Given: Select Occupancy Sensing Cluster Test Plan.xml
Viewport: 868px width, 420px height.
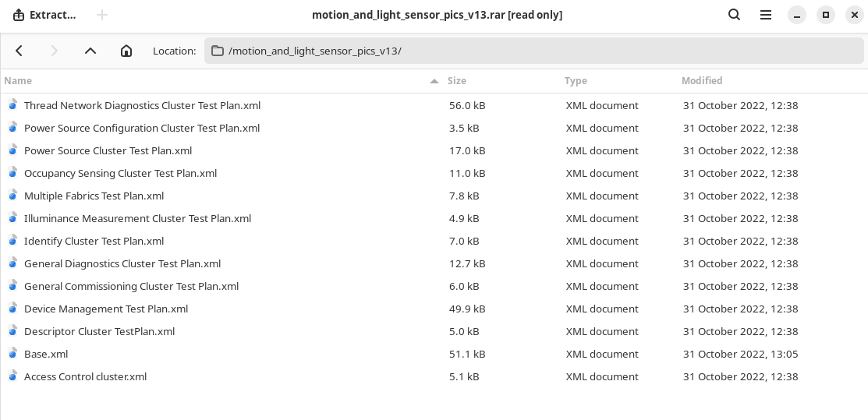Looking at the screenshot, I should pyautogui.click(x=120, y=173).
